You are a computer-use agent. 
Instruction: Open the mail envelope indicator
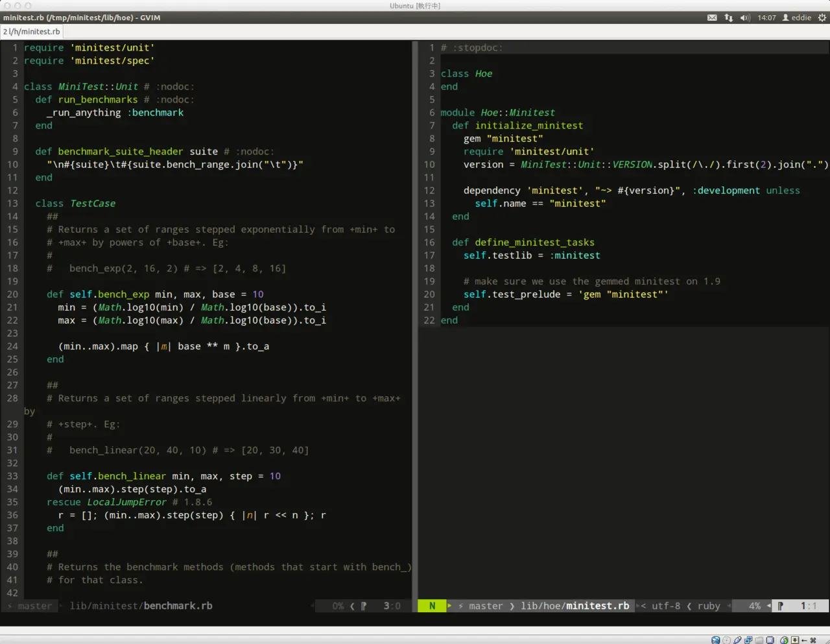(x=712, y=18)
